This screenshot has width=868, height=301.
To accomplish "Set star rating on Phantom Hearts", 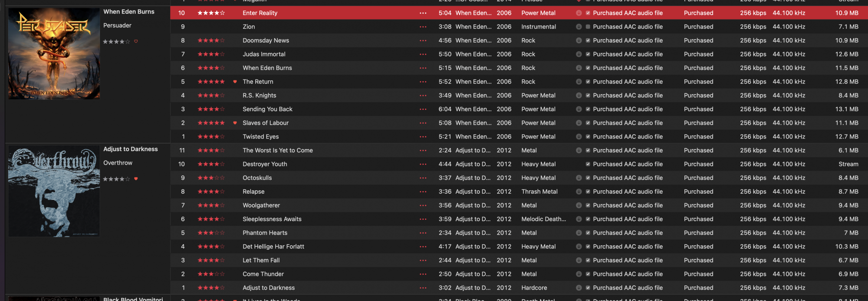I will tap(211, 233).
